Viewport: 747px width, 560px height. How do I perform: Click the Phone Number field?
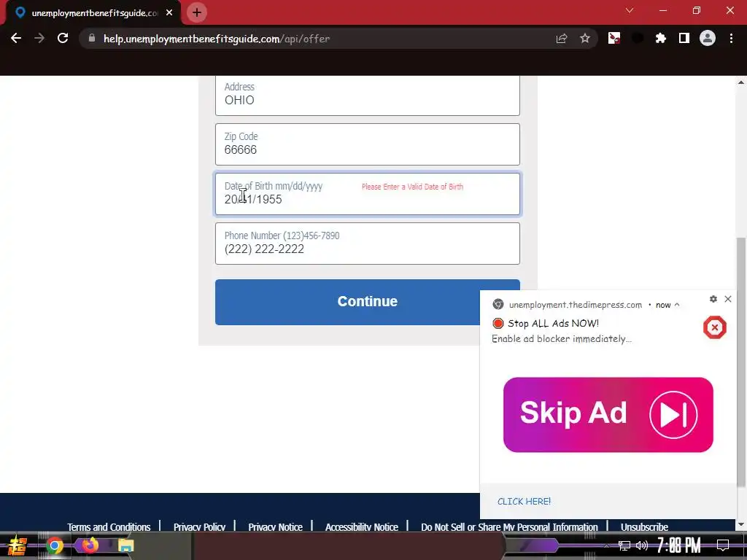tap(368, 244)
